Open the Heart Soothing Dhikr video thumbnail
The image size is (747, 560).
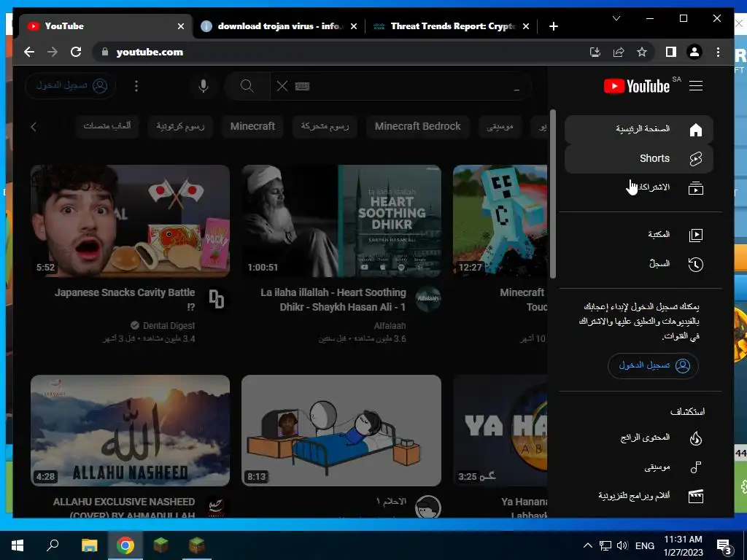pyautogui.click(x=341, y=221)
